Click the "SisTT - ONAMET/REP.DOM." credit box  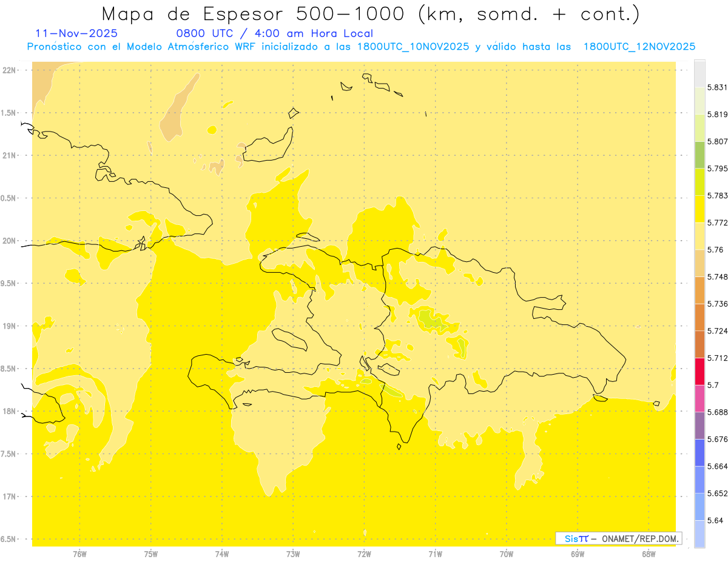[619, 538]
